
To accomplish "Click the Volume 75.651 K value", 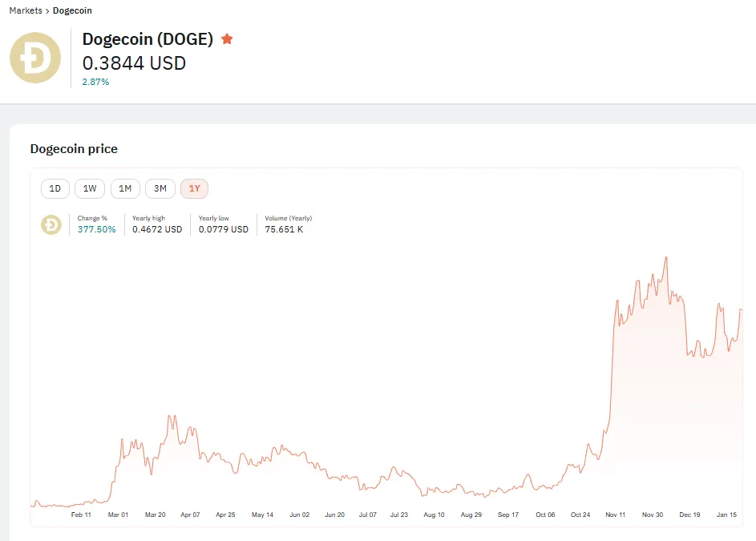I will pyautogui.click(x=284, y=229).
